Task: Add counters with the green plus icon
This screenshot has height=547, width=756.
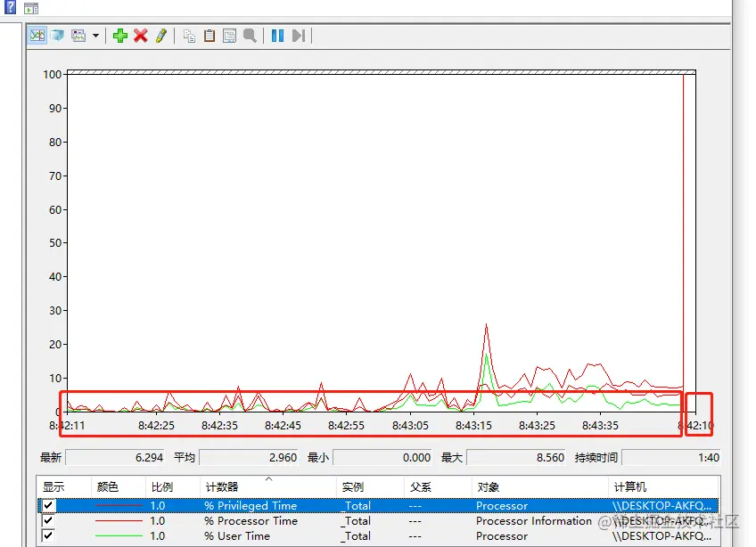Action: 119,36
